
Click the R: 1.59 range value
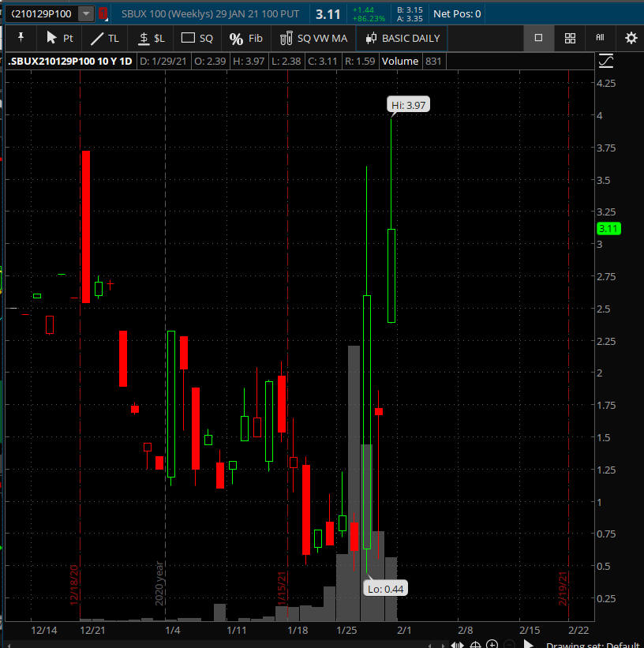[x=360, y=61]
